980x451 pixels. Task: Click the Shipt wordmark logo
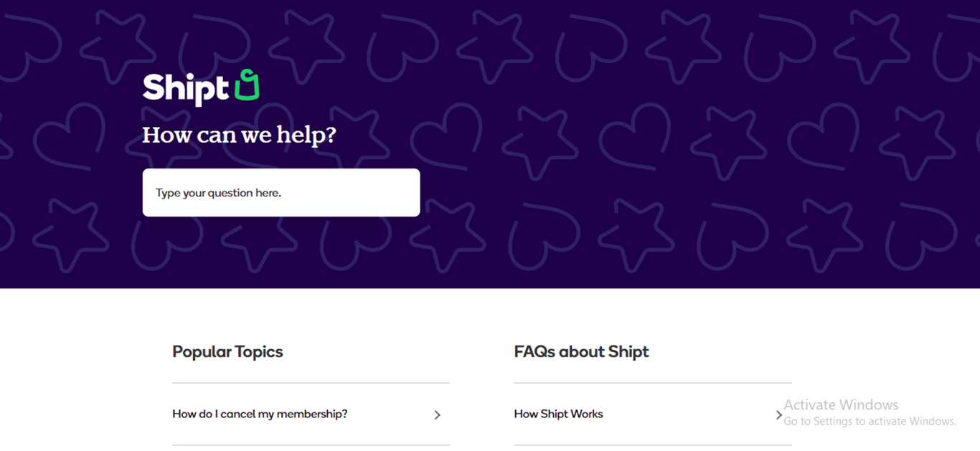coord(185,88)
